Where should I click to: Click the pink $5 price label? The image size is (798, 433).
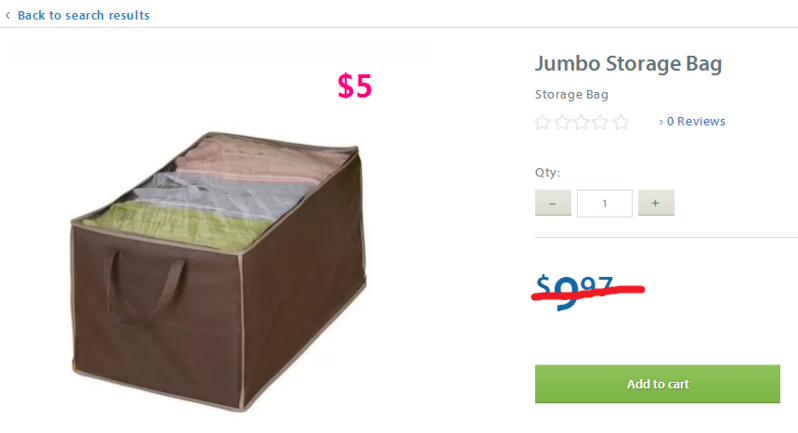[x=355, y=85]
